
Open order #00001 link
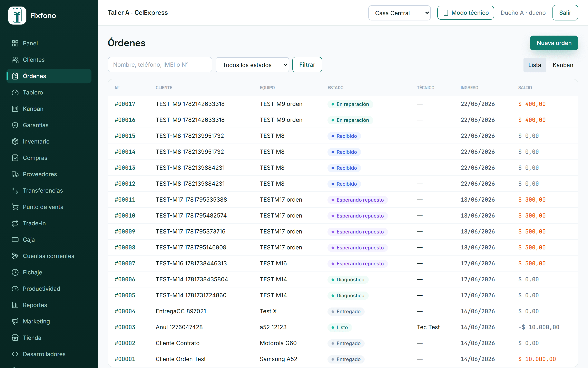(x=125, y=359)
